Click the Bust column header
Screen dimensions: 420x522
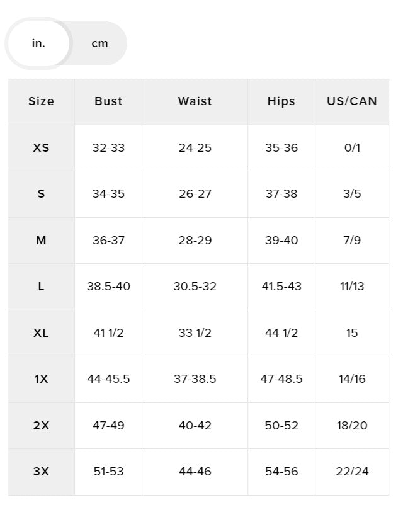[108, 101]
